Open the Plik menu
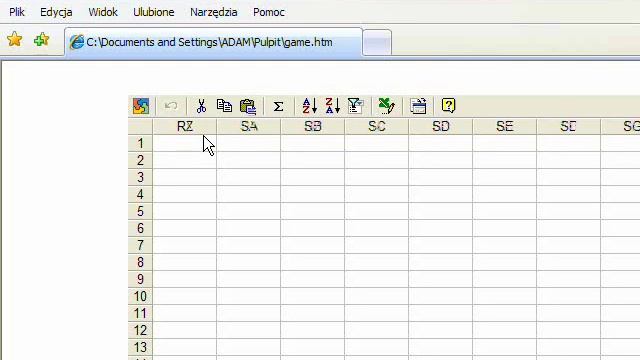 click(17, 12)
